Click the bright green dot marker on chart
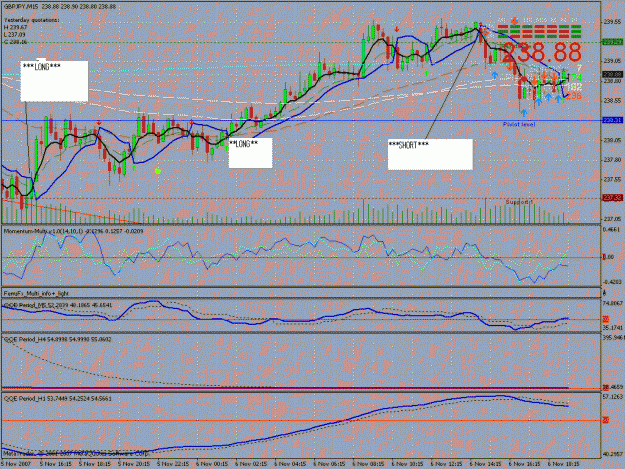 coord(158,171)
